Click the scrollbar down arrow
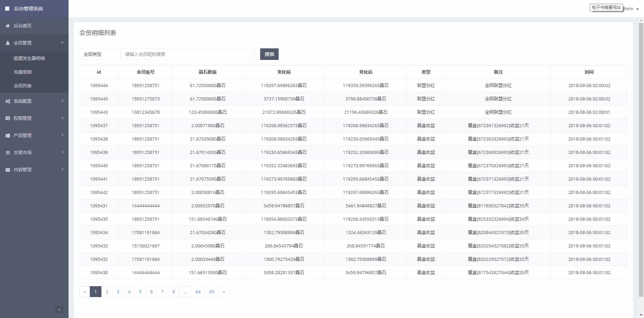The height and width of the screenshot is (318, 644). 641,315
